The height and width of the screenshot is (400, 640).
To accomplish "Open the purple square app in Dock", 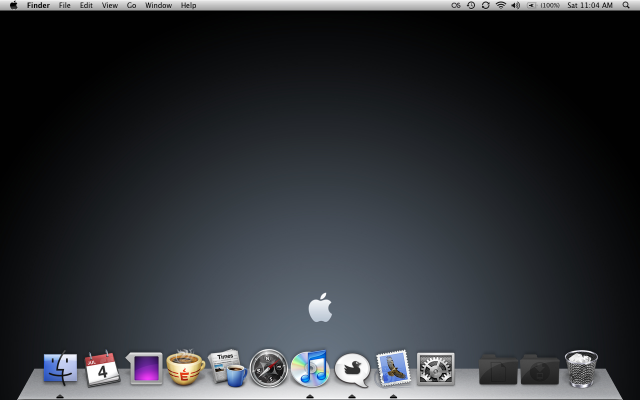I will (144, 368).
